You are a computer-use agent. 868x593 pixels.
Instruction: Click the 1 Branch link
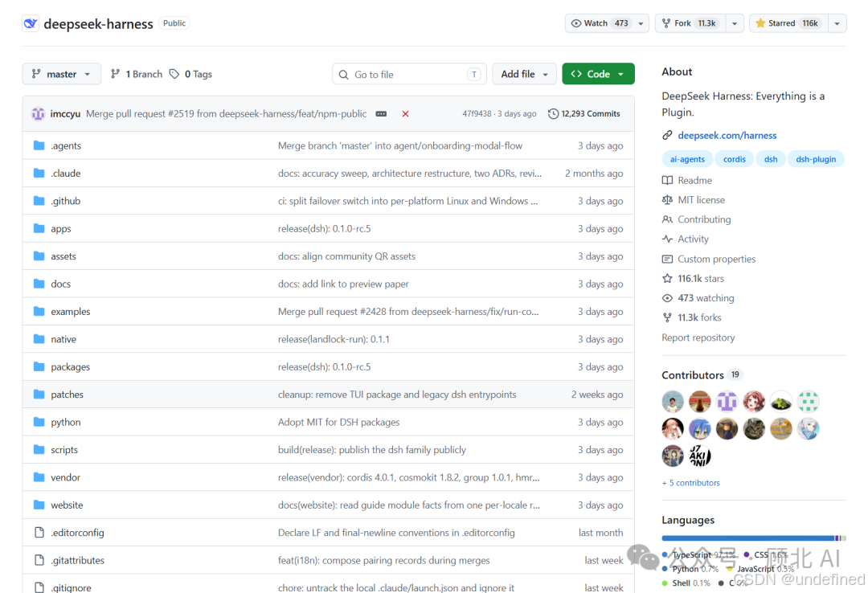(x=137, y=74)
